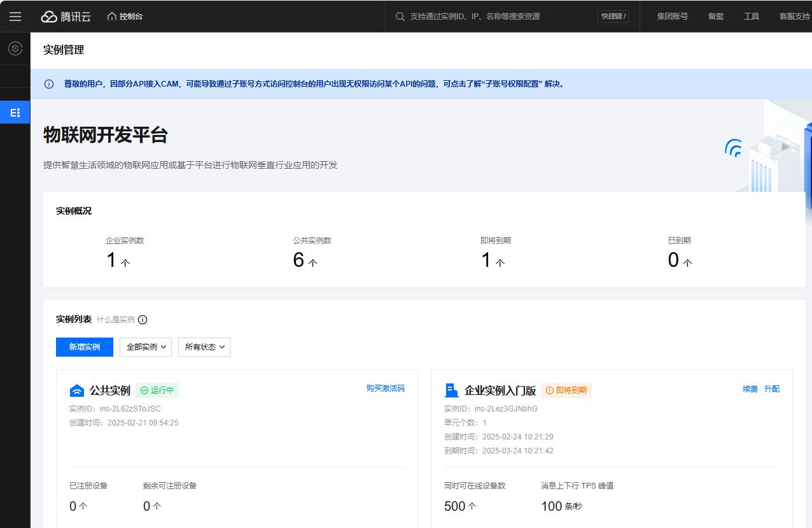Click the 即将到期 warning badge
The image size is (812, 528).
566,390
